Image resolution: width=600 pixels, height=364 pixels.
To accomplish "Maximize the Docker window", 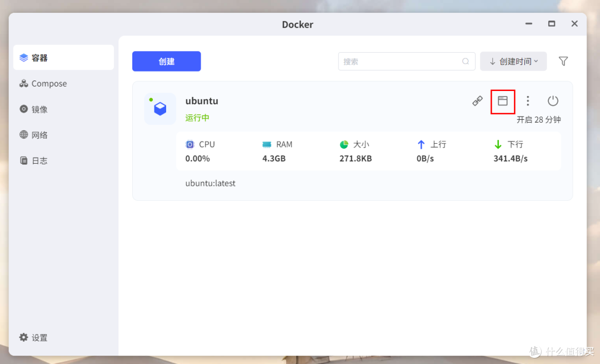I will pyautogui.click(x=552, y=24).
